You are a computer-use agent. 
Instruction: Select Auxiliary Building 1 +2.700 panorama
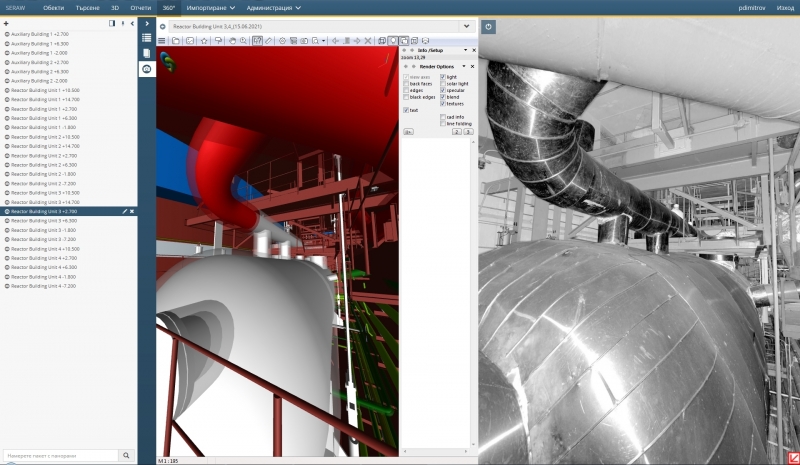coord(40,34)
